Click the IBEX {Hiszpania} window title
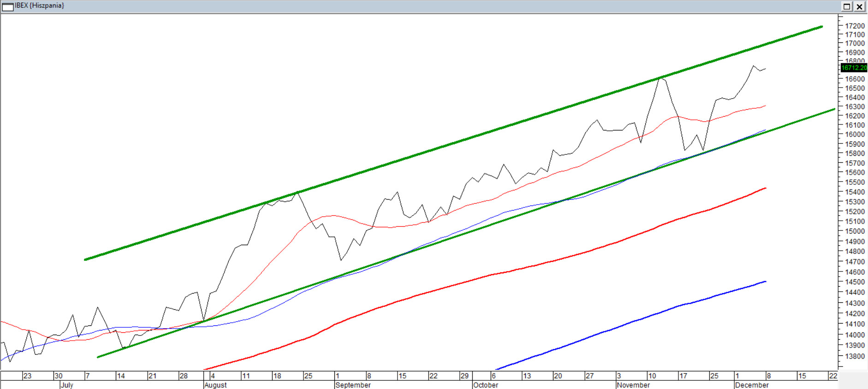 (x=40, y=6)
